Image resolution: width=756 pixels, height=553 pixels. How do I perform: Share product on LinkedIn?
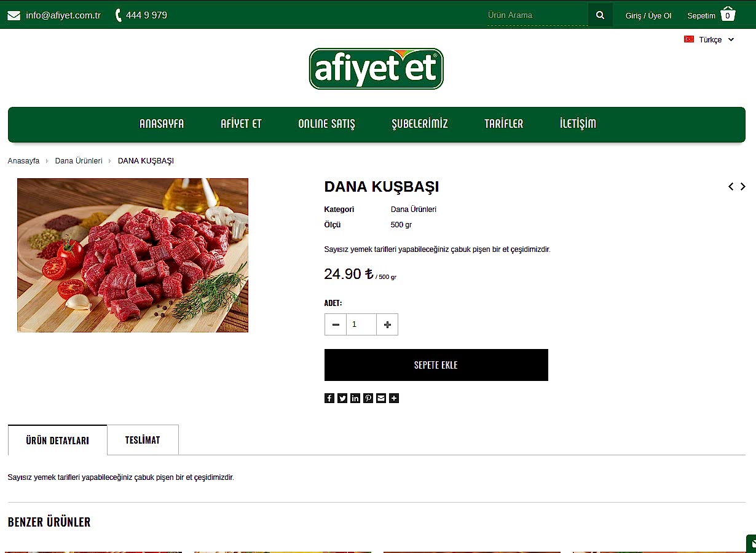(x=355, y=398)
